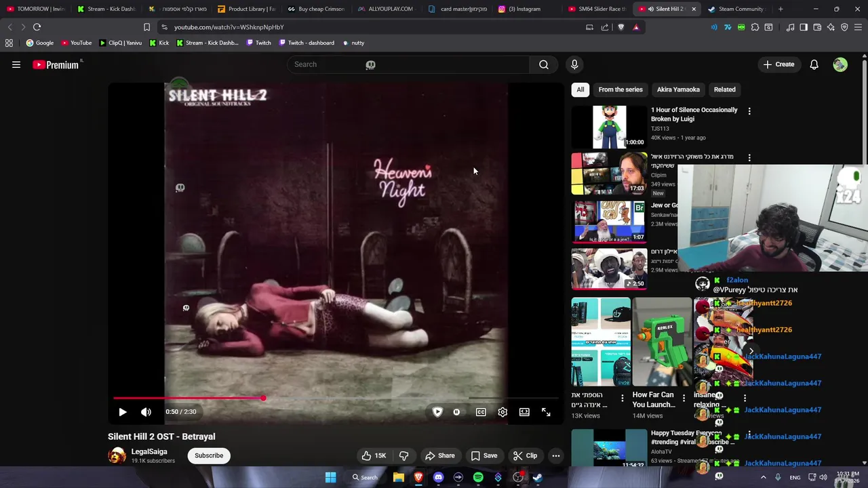This screenshot has height=488, width=868.
Task: Open Leo AI sparkle icon
Action: [x=831, y=27]
